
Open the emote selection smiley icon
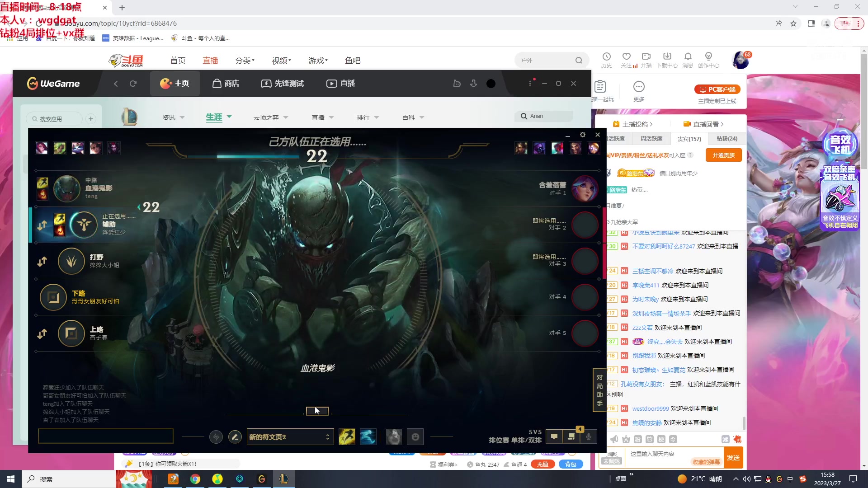415,437
